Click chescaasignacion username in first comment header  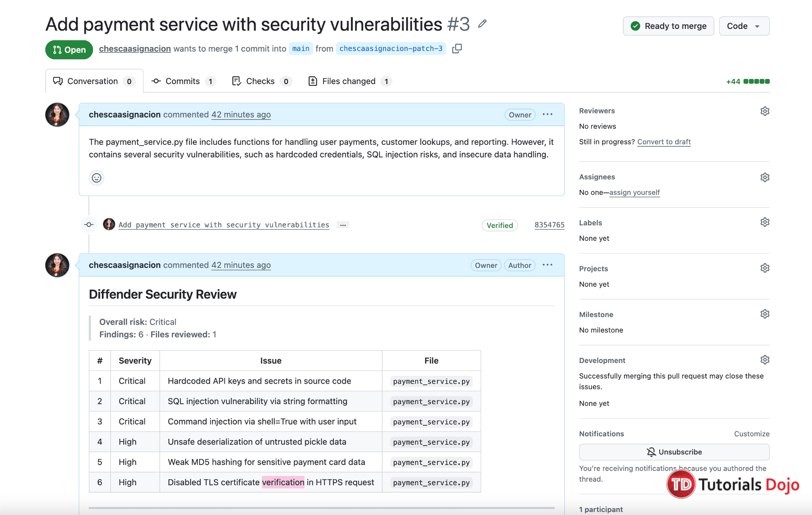coord(124,115)
